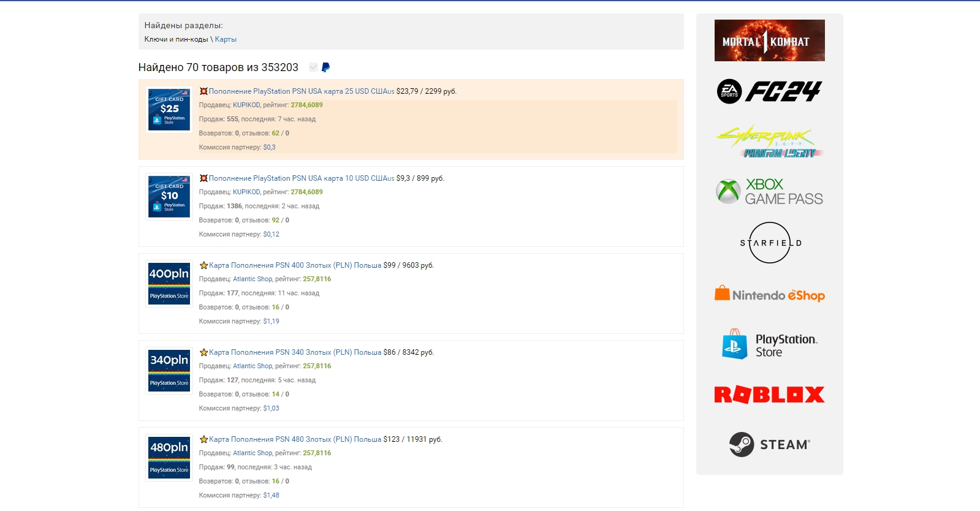Open the 400pln PlayStation Store thumbnail

tap(169, 284)
